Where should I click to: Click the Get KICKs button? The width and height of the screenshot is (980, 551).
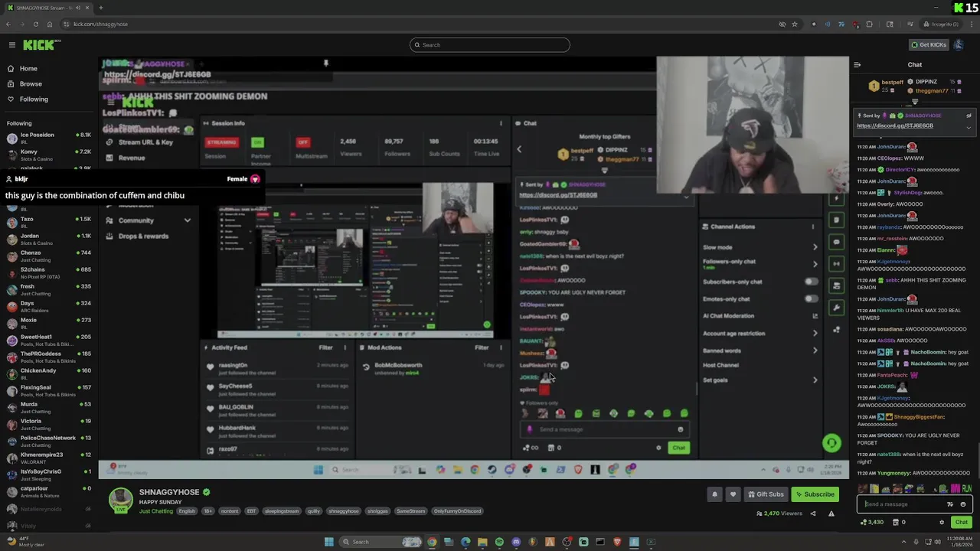pyautogui.click(x=929, y=45)
